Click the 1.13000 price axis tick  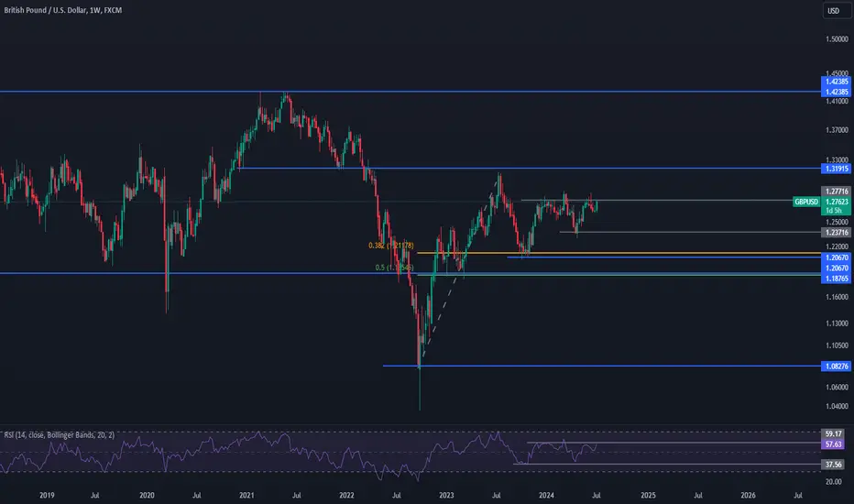point(838,323)
